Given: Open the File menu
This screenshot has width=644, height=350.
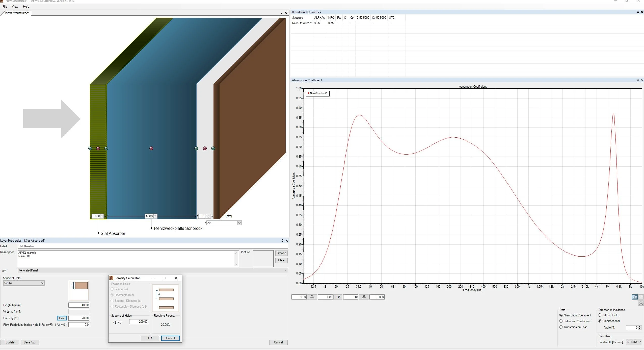Looking at the screenshot, I should coord(5,7).
